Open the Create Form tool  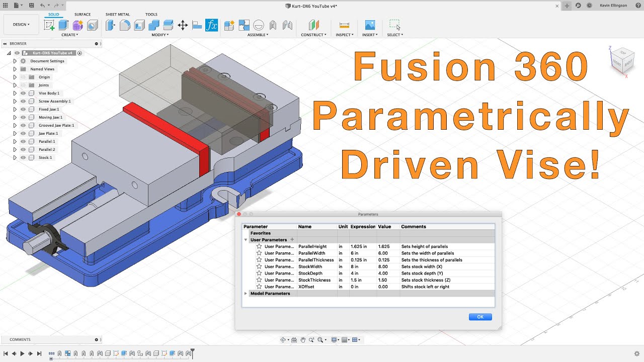[x=77, y=25]
